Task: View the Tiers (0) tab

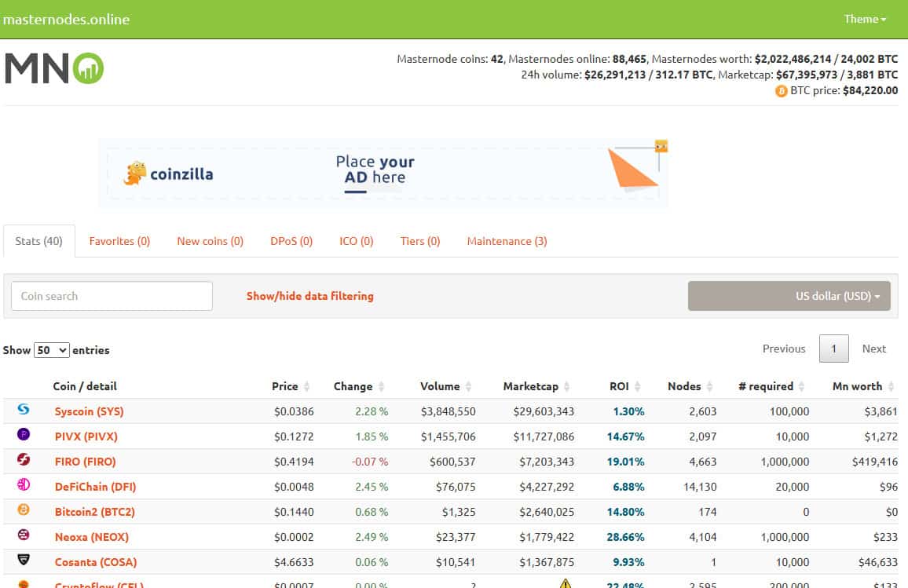Action: tap(420, 241)
